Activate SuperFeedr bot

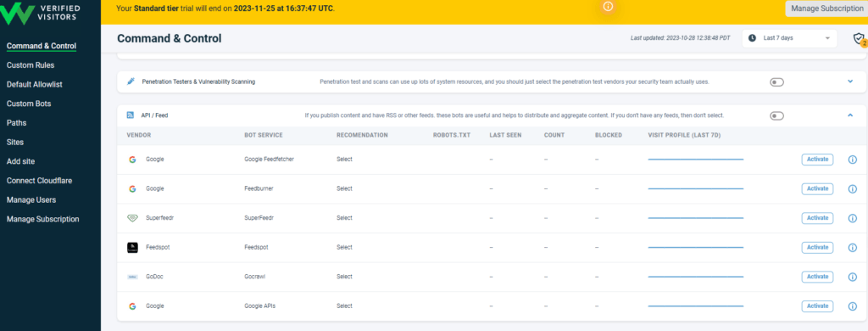tap(817, 218)
